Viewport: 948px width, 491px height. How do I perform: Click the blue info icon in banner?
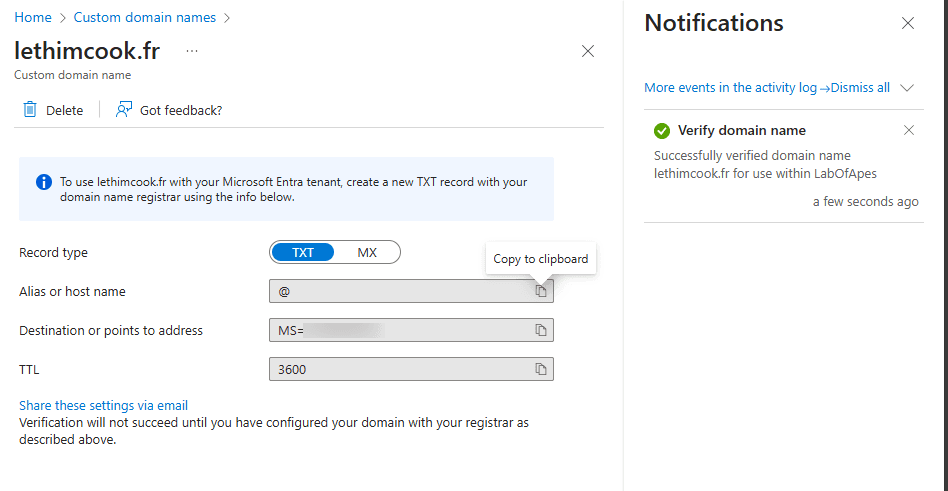tap(44, 182)
